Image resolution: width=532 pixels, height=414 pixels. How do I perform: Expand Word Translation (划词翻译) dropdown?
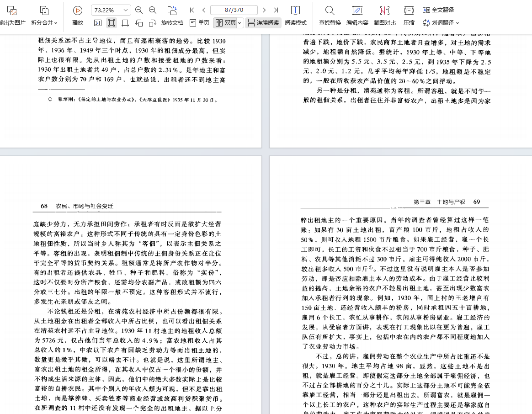pyautogui.click(x=457, y=23)
